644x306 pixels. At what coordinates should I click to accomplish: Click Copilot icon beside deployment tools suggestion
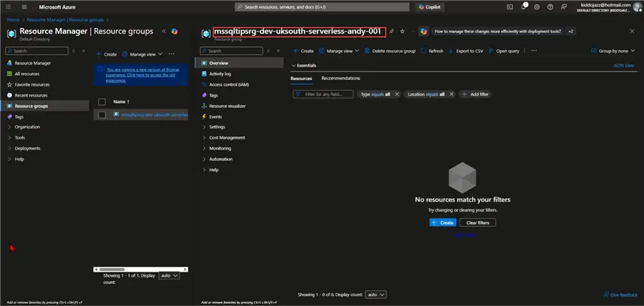pyautogui.click(x=424, y=31)
